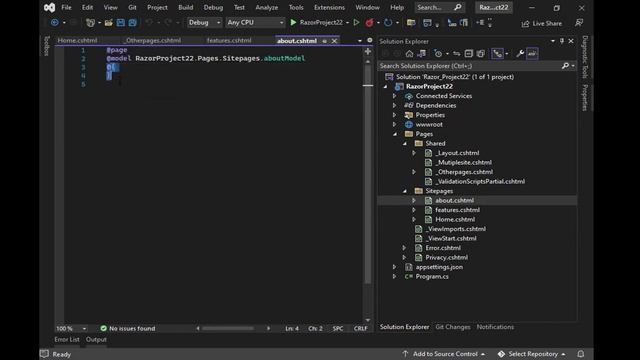The width and height of the screenshot is (640, 360).
Task: Toggle the pin on about.cshtml tab
Action: pos(324,41)
